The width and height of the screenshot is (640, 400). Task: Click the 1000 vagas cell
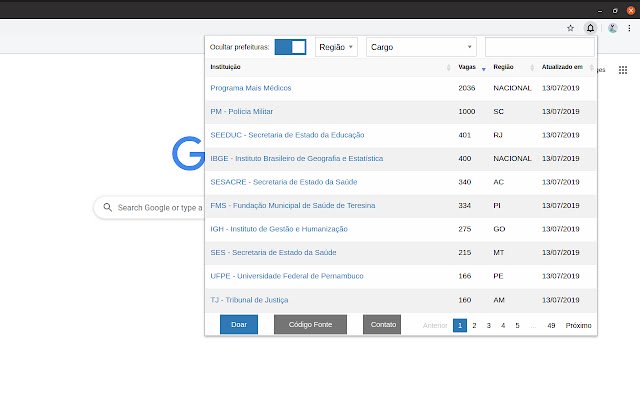tap(467, 111)
